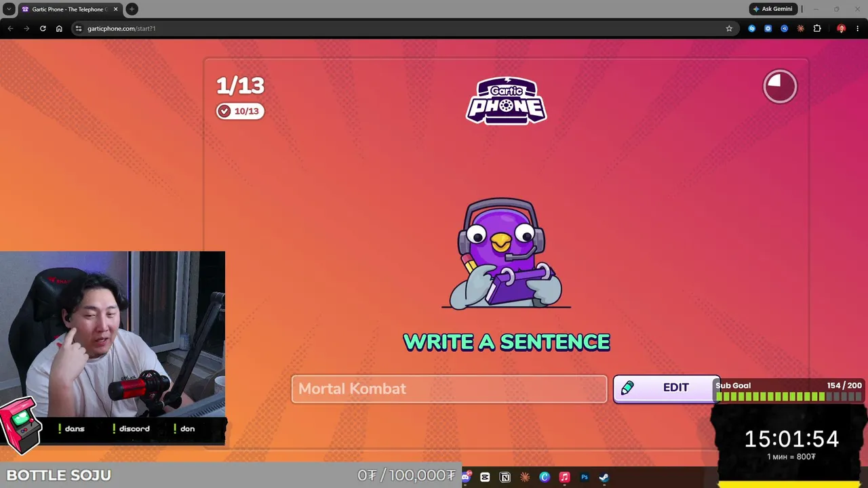The height and width of the screenshot is (488, 868).
Task: Click the EDIT button
Action: click(x=666, y=388)
